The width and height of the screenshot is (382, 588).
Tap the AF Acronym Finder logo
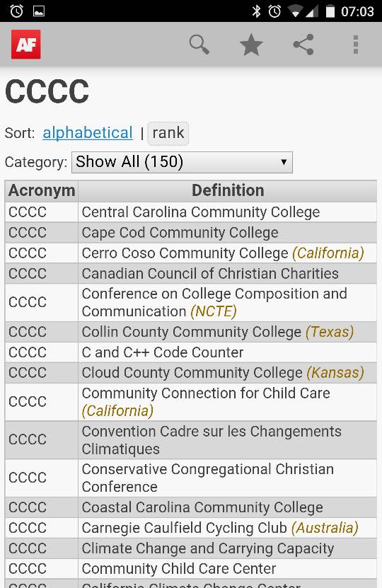26,45
